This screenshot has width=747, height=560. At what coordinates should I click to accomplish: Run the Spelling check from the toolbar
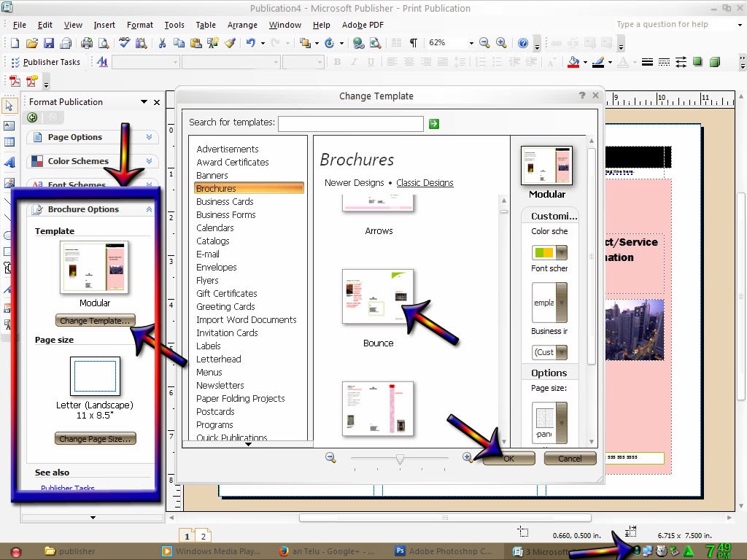point(123,42)
